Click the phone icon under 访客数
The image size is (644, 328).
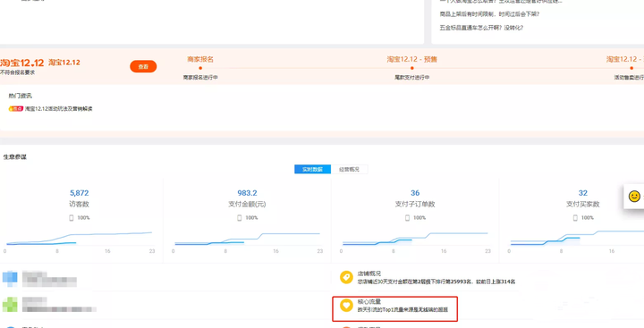(72, 218)
